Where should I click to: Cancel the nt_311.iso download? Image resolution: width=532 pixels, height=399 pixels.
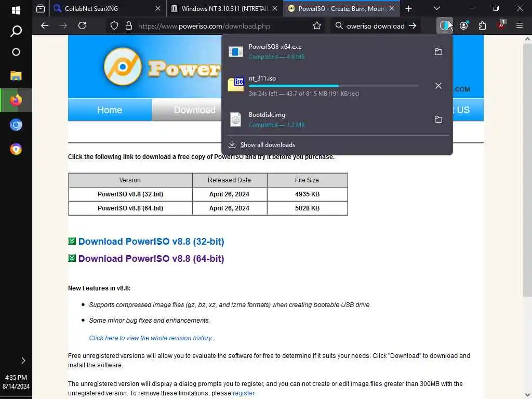point(438,86)
